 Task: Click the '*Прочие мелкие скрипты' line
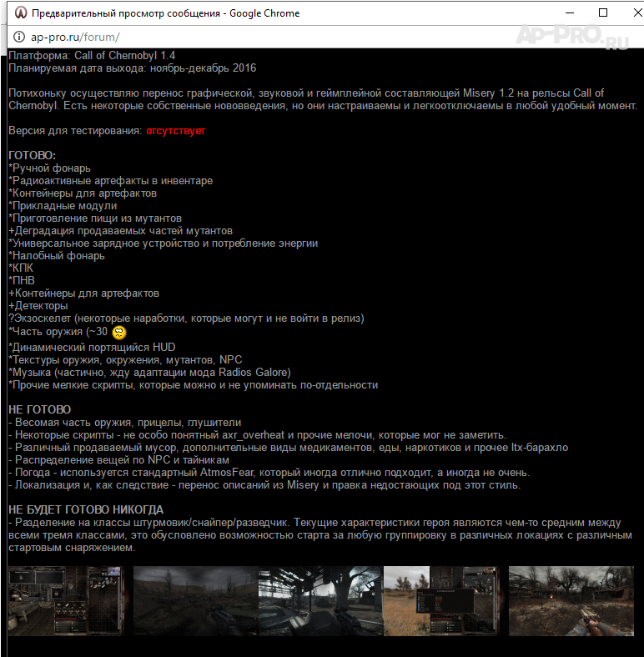194,385
